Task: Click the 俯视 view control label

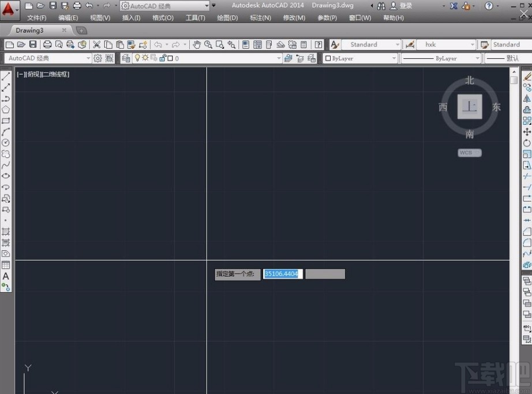Action: coord(33,75)
